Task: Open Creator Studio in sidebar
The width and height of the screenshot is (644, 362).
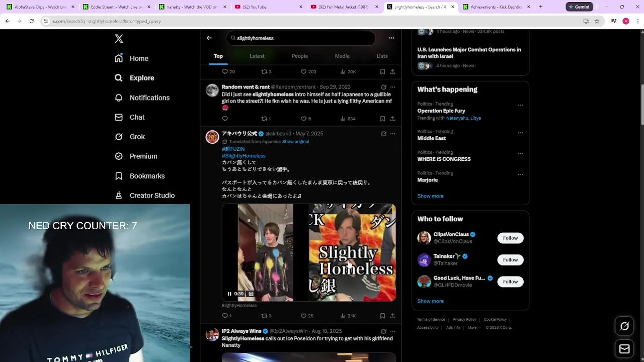Action: (x=144, y=196)
